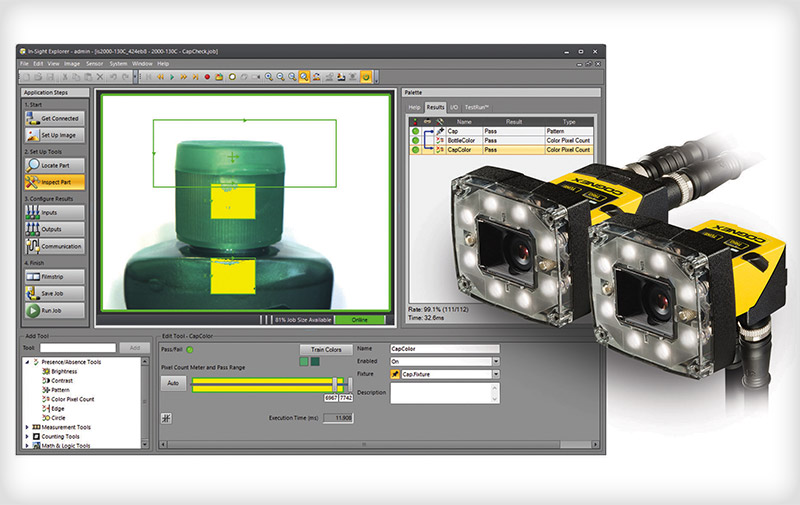Click the green status circle in Cap row

415,131
